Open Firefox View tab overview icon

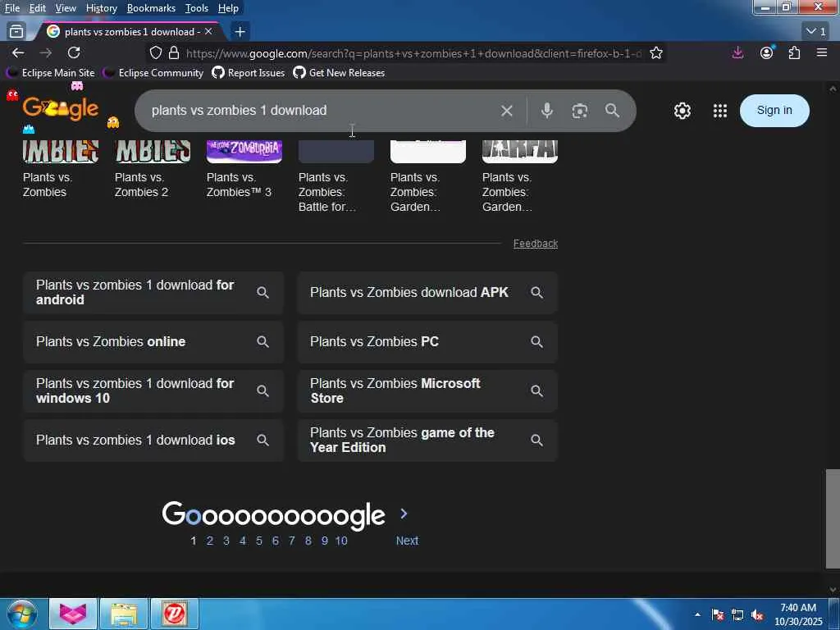click(x=16, y=32)
